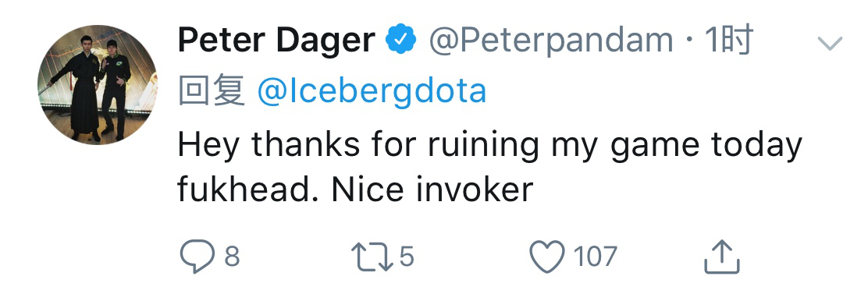Viewport: 868px width, 294px height.
Task: Retweet this tweet using the arrows icon
Action: point(372,257)
